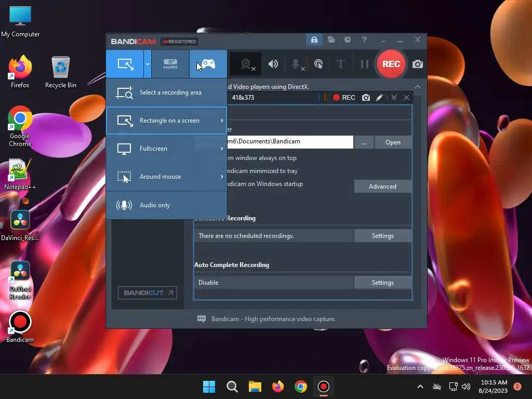The image size is (532, 399).
Task: Expand Around mouse submenu arrow
Action: click(221, 177)
